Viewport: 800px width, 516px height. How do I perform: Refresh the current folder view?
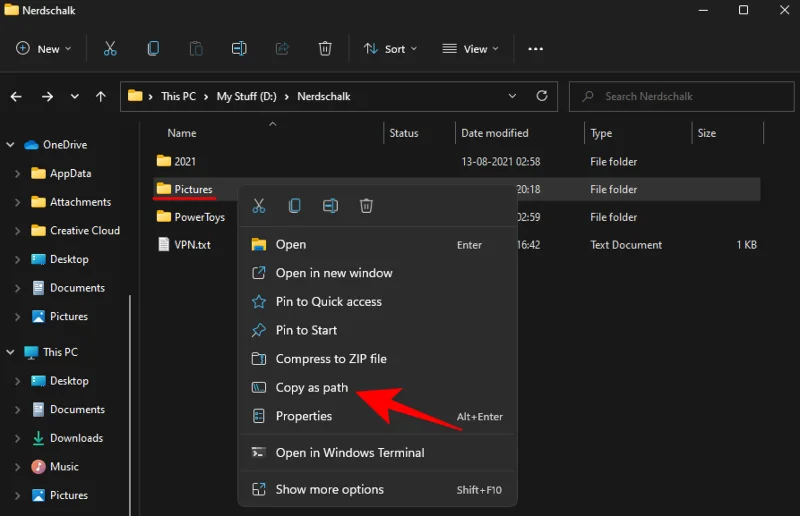click(x=542, y=96)
